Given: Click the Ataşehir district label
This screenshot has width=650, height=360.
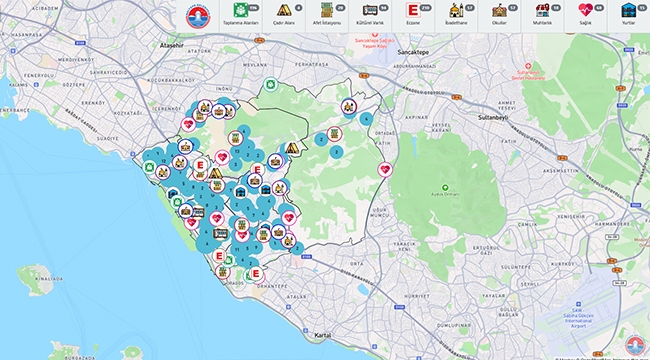Looking at the screenshot, I should 172,46.
